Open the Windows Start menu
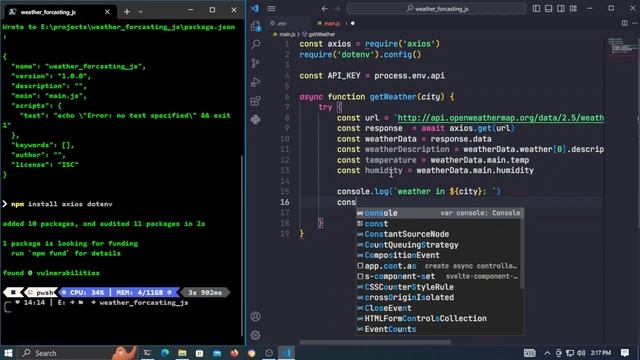The width and height of the screenshot is (640, 360). click(8, 353)
